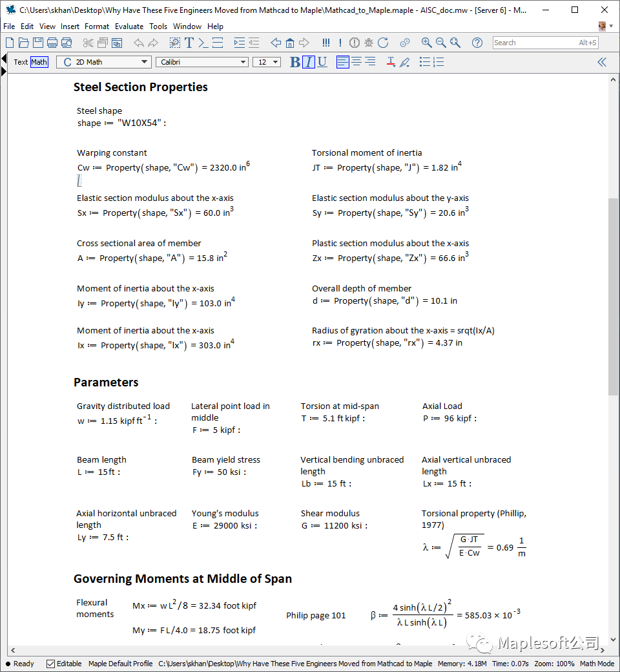Undo the last action

(x=139, y=43)
